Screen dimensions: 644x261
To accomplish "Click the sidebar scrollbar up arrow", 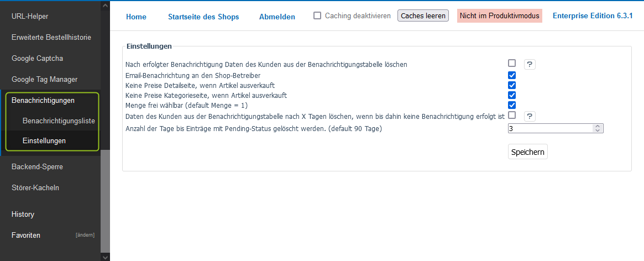I will [x=105, y=6].
